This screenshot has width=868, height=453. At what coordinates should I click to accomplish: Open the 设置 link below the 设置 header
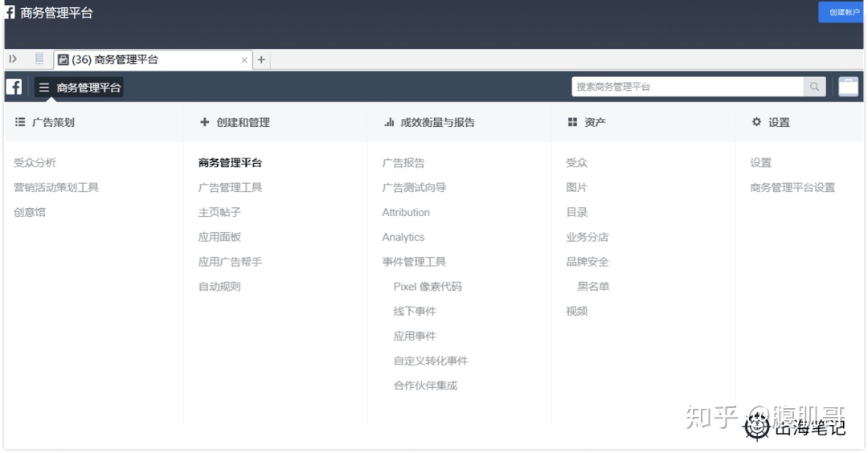(x=760, y=162)
